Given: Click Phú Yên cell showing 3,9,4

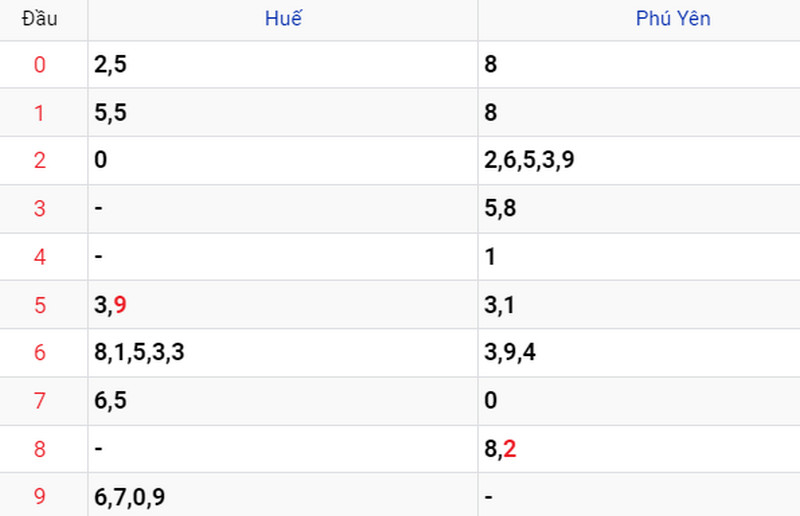Looking at the screenshot, I should 639,353.
